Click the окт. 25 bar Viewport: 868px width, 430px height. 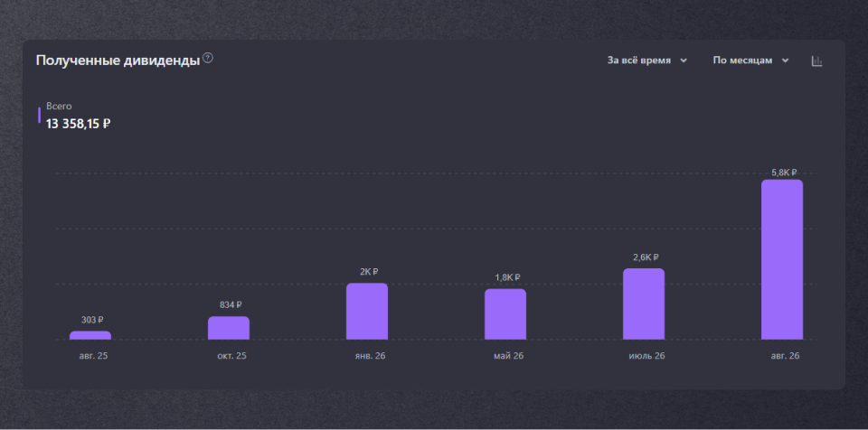[229, 328]
